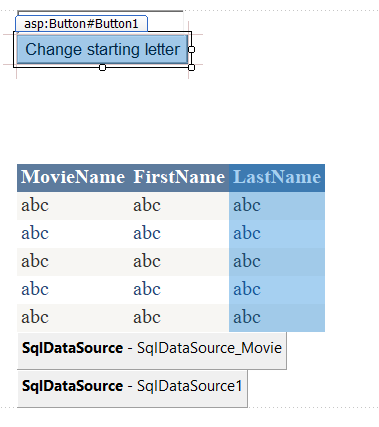Select the LastName column header
The width and height of the screenshot is (379, 427).
[277, 177]
